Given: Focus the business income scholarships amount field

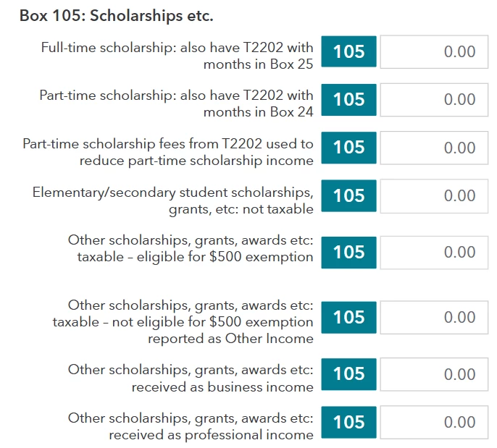Looking at the screenshot, I should (x=434, y=373).
